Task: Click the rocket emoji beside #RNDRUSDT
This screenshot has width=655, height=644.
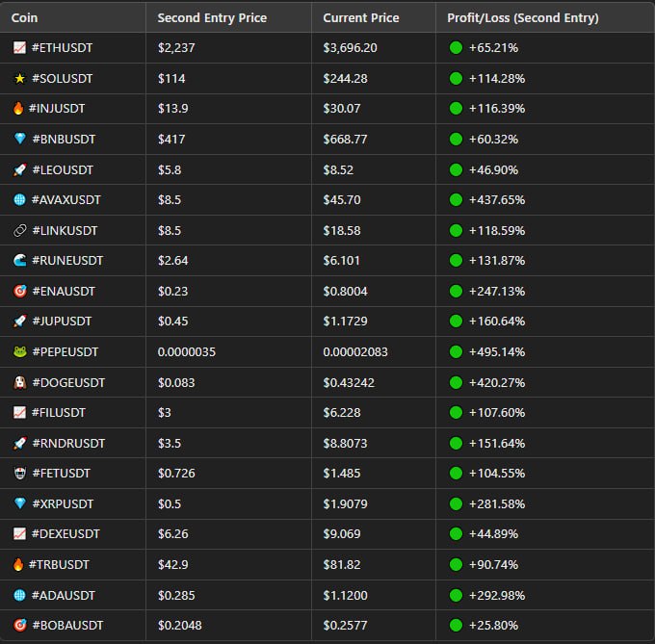Action: tap(19, 443)
